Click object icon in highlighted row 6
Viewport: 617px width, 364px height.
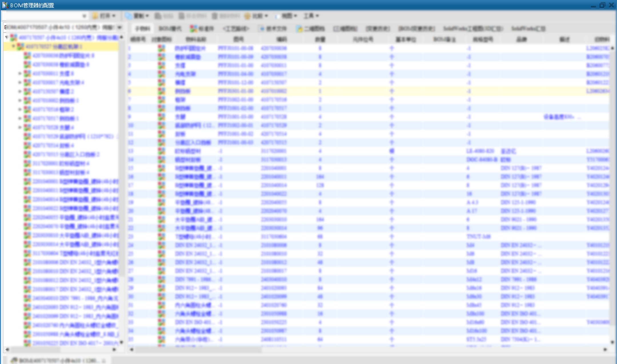click(x=161, y=91)
